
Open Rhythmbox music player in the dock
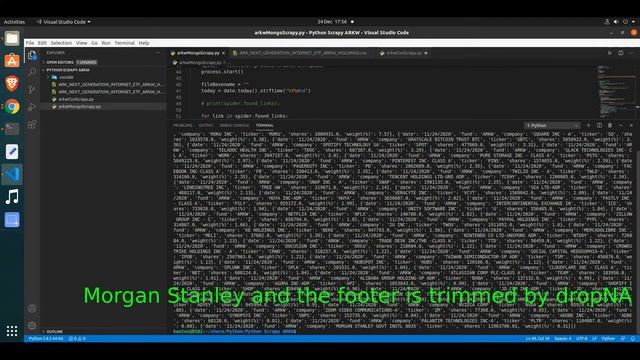coord(12,197)
